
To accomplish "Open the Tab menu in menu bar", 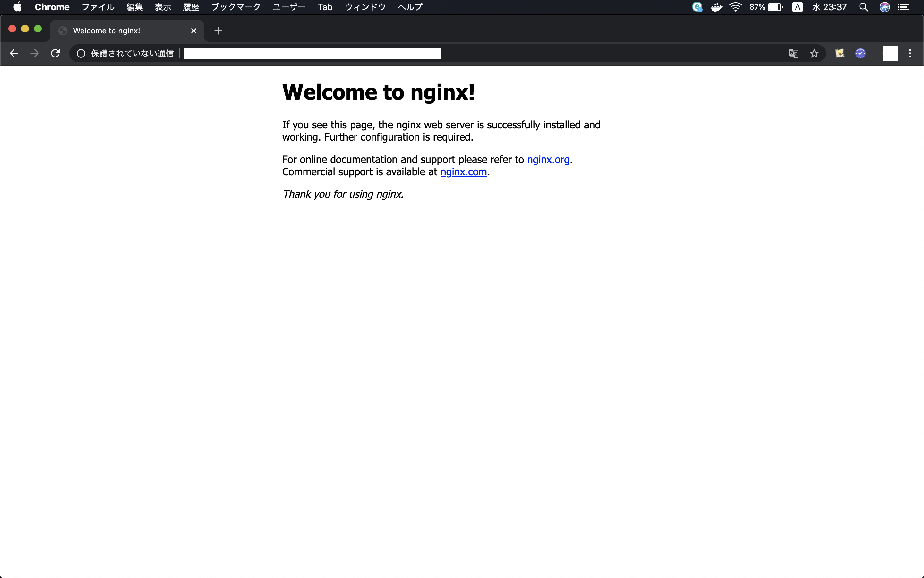I will (x=325, y=7).
